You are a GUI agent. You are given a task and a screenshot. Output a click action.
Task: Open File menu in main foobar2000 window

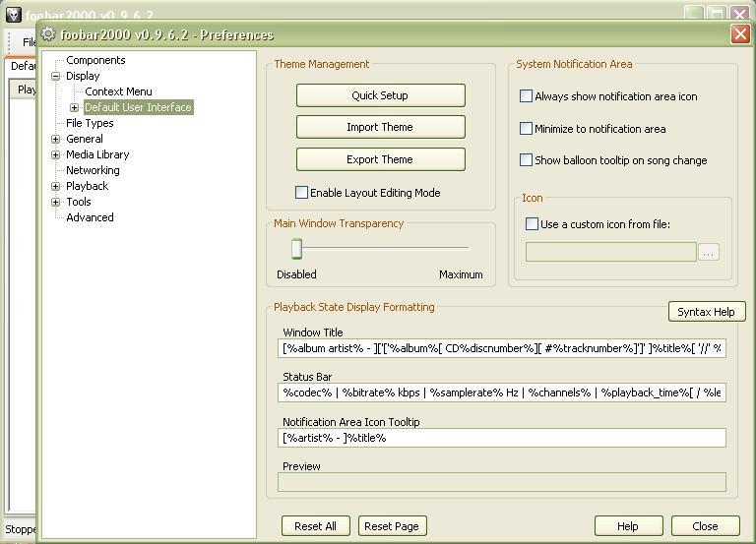click(28, 42)
